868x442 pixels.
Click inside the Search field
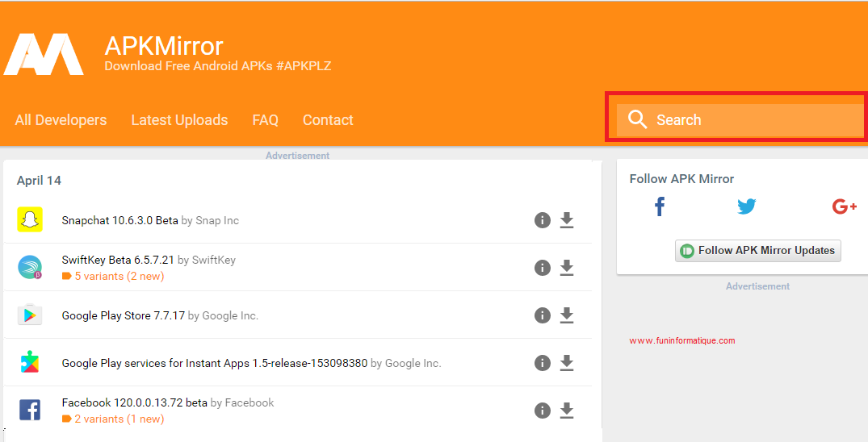pyautogui.click(x=740, y=119)
